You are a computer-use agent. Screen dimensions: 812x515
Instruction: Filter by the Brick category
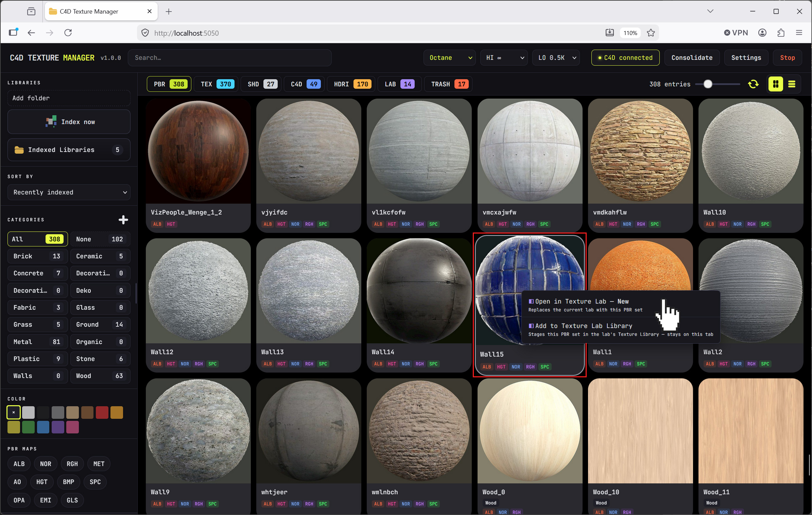click(x=37, y=256)
